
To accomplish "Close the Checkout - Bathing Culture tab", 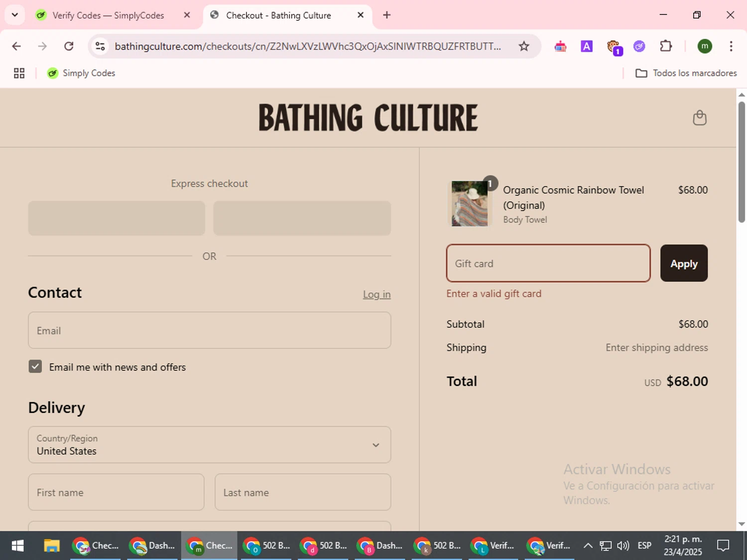I will pos(361,15).
